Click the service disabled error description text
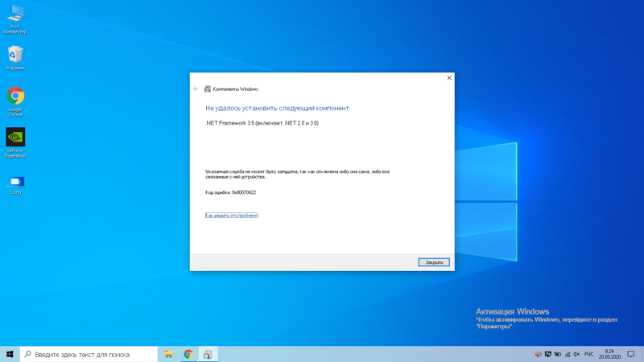This screenshot has height=362, width=644. pyautogui.click(x=297, y=174)
